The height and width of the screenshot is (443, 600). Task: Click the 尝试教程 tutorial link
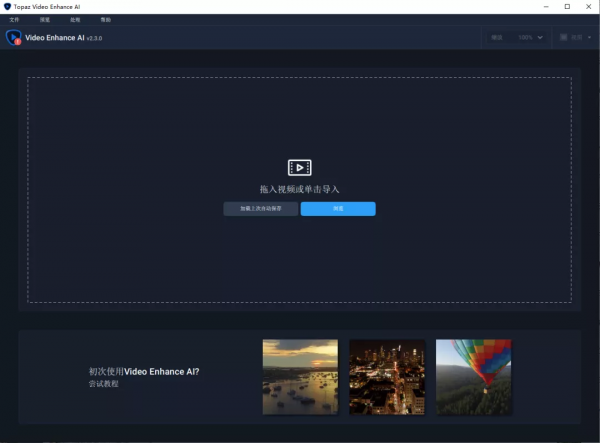105,383
